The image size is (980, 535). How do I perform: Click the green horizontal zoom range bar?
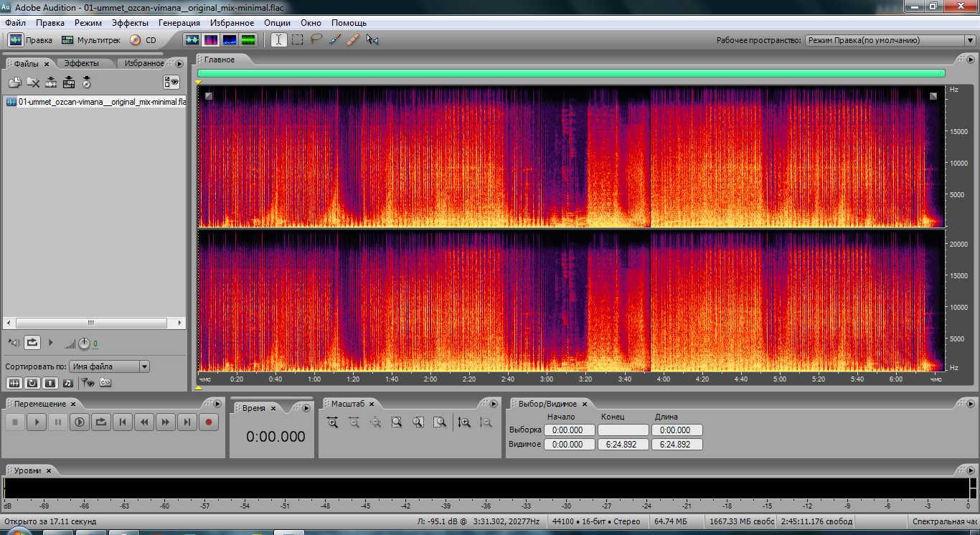(x=571, y=73)
